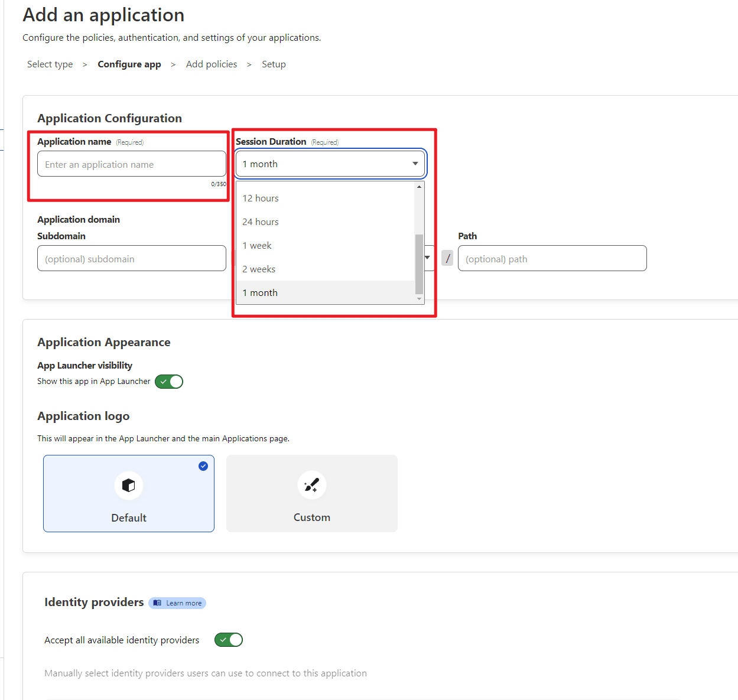Click the book icon in Learn more badge
The image size is (738, 700).
point(157,603)
